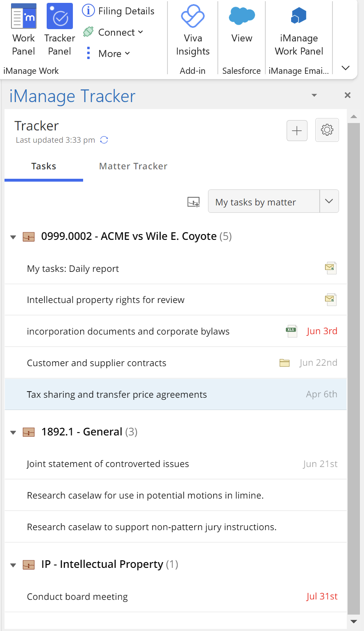The width and height of the screenshot is (364, 631).
Task: Click the Tracker refresh icon
Action: point(104,140)
